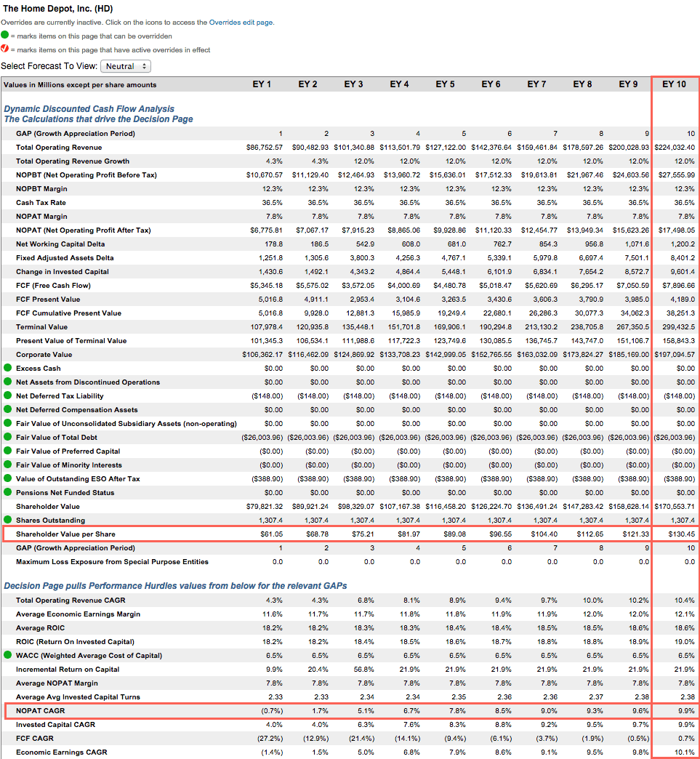Click the EY 10 column header

[674, 84]
